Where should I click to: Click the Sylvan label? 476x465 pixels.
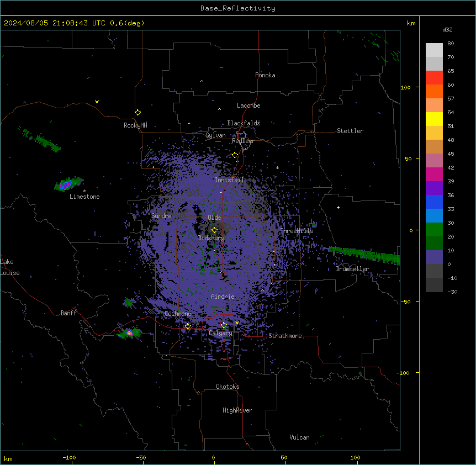[215, 135]
